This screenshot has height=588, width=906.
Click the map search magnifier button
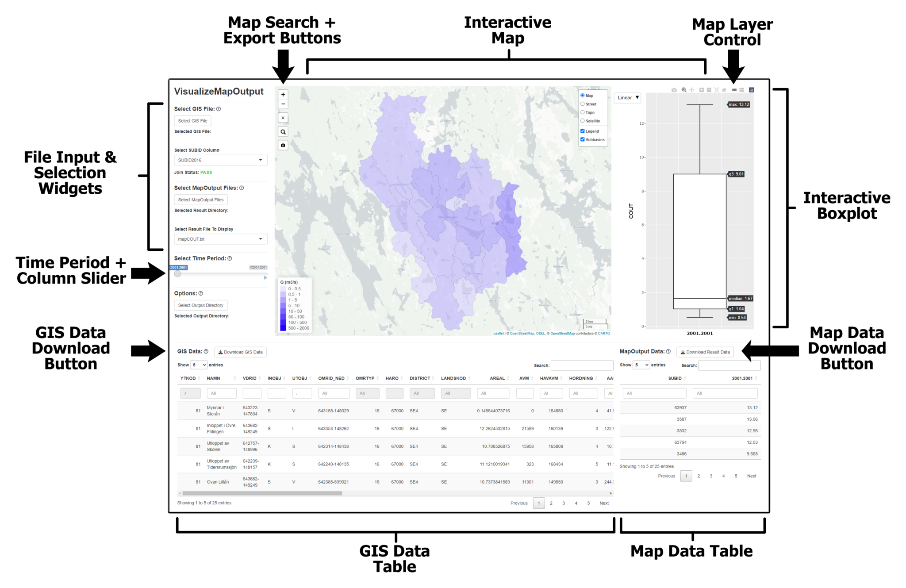[x=283, y=132]
